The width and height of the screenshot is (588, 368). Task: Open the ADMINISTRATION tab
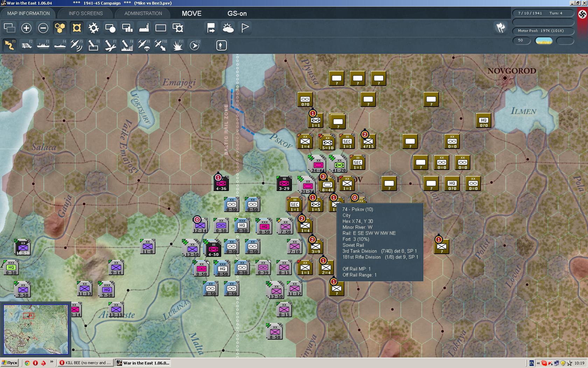click(143, 13)
